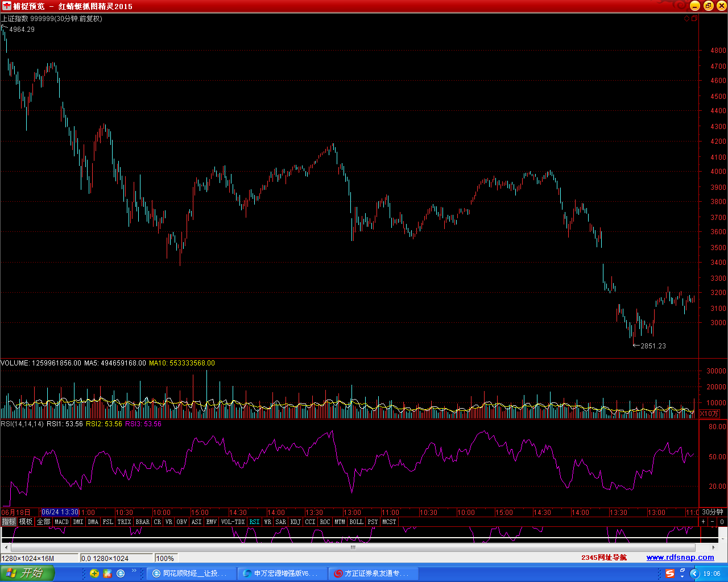Click the RSI(14,14,14) indicator label
Screen dimensions: 728x582
point(22,424)
